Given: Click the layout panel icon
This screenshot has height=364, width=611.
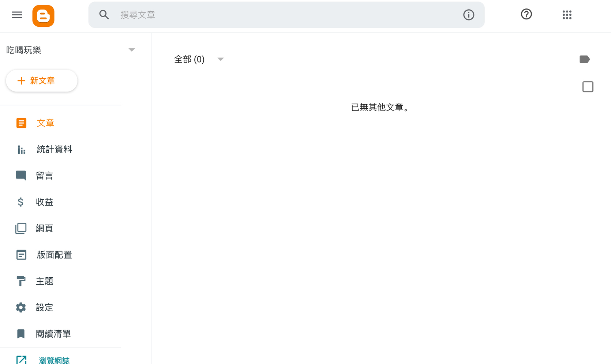Looking at the screenshot, I should tap(21, 255).
